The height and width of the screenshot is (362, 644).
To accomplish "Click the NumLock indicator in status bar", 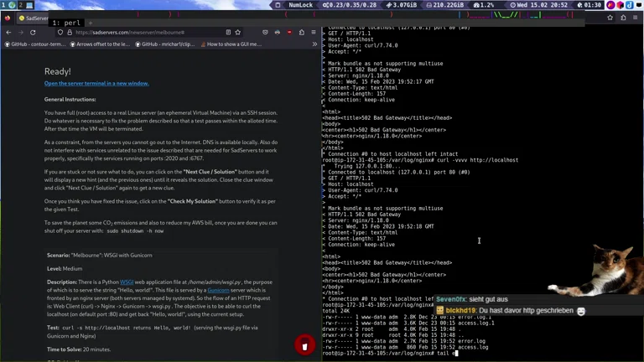I will 300,5.
